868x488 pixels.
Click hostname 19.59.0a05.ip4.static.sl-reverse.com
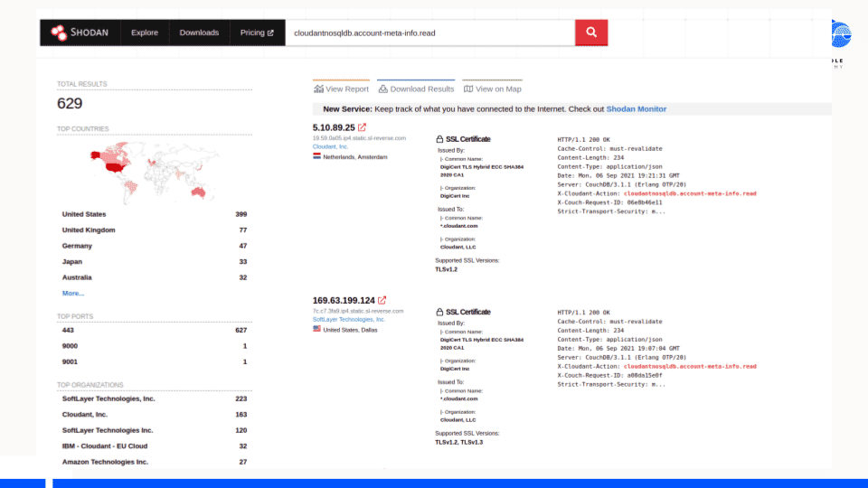359,137
